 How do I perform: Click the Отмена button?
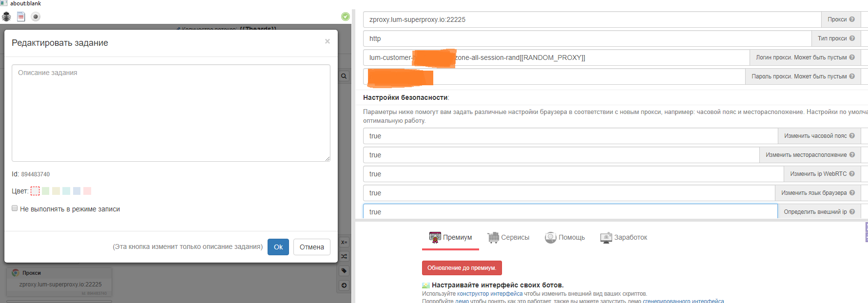coord(312,247)
